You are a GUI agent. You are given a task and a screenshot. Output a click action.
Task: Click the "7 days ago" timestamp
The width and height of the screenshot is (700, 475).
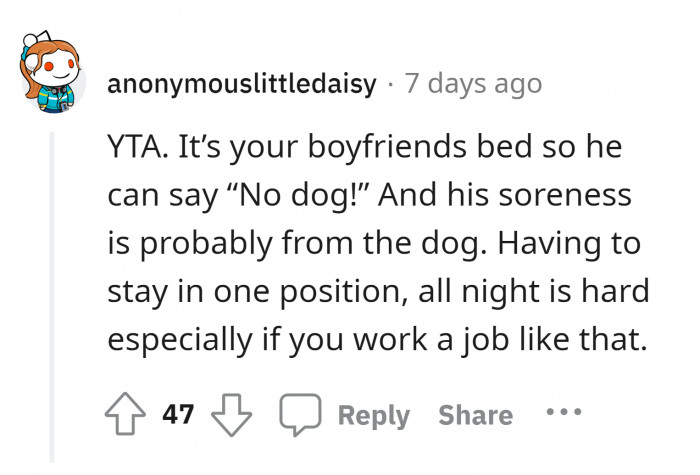473,82
